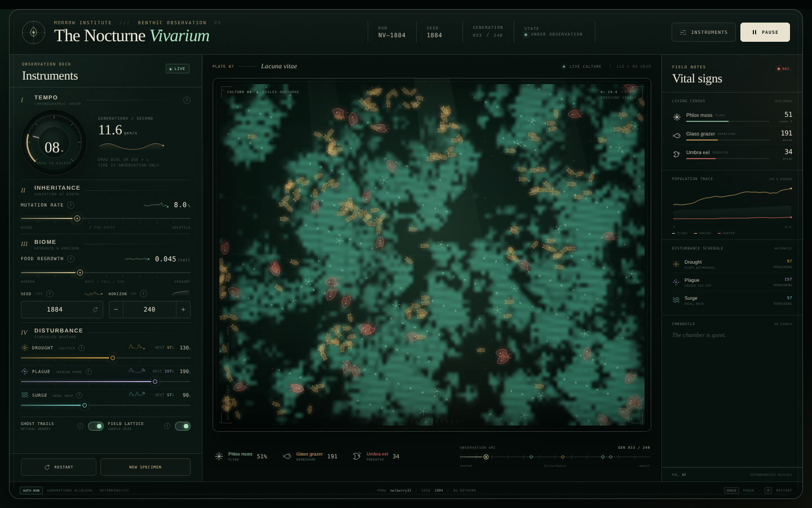Click the Live badge in Observation Deck
This screenshot has width=812, height=508.
coord(178,69)
